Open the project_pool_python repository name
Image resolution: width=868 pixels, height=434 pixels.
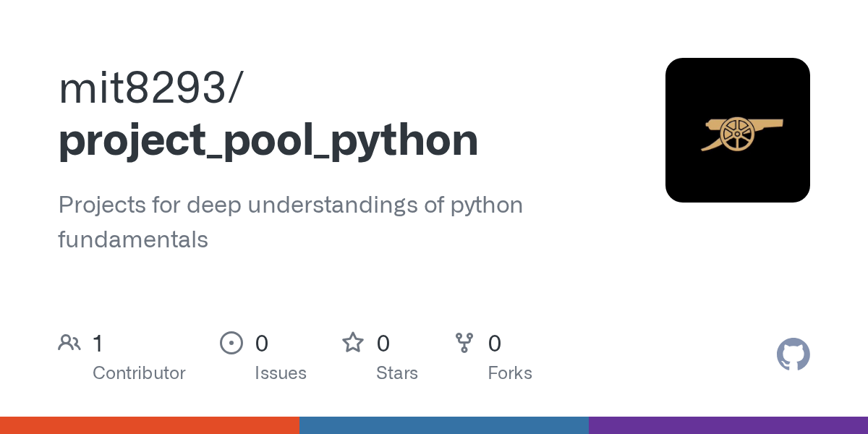click(268, 139)
